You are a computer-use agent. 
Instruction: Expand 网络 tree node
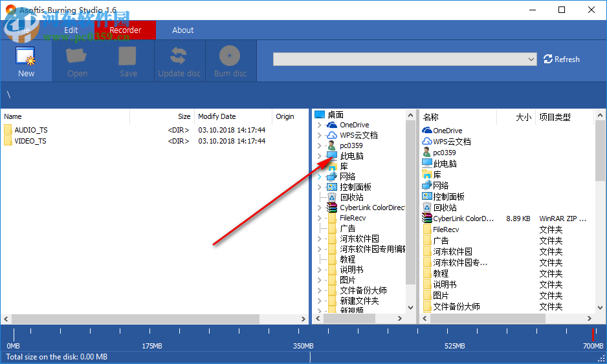click(320, 177)
